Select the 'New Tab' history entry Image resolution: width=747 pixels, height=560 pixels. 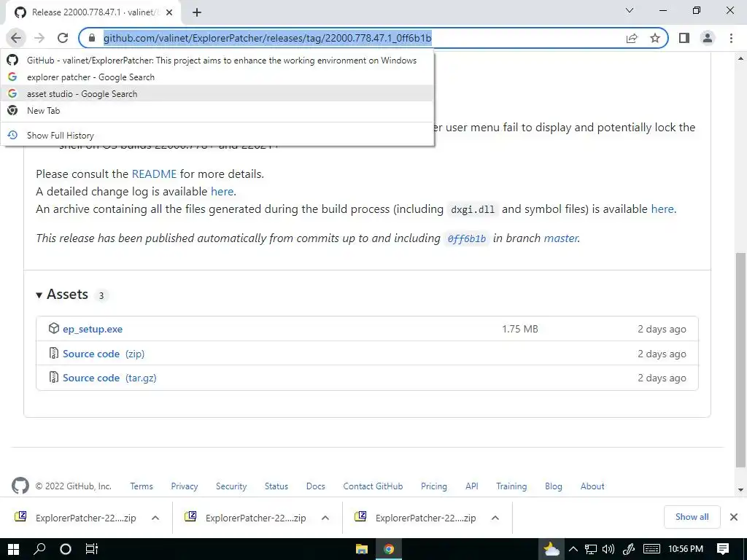217,111
